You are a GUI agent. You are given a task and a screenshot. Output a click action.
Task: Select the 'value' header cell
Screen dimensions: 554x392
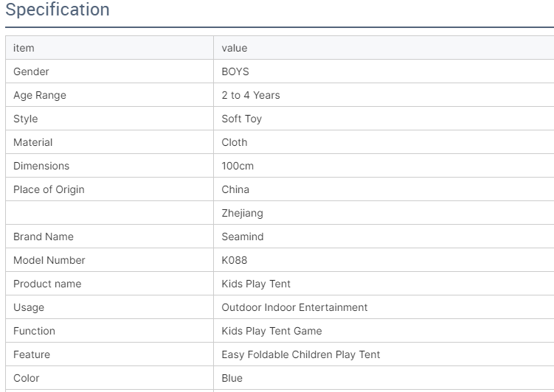click(x=235, y=48)
